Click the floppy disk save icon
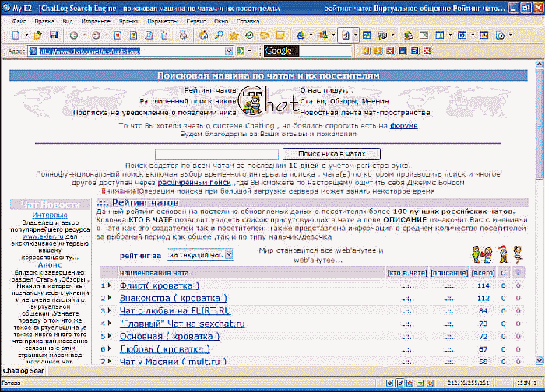The width and height of the screenshot is (545, 392). coord(54,35)
